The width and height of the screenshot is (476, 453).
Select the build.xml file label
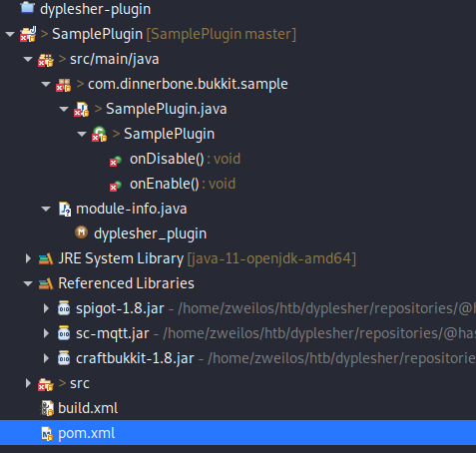point(88,408)
